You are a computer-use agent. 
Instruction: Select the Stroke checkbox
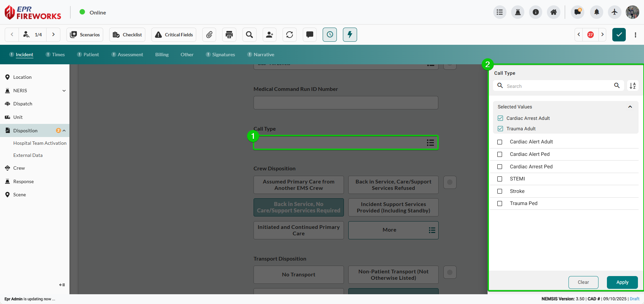(500, 191)
